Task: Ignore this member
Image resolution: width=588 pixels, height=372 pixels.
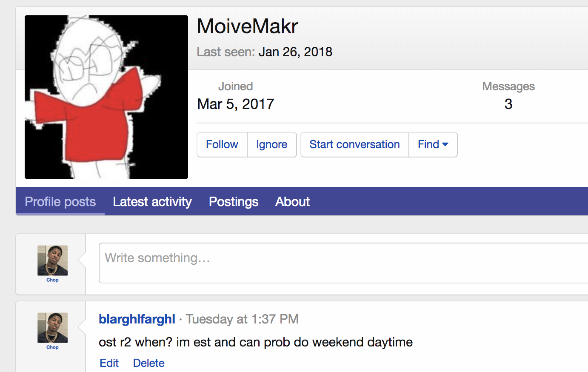Action: 271,145
